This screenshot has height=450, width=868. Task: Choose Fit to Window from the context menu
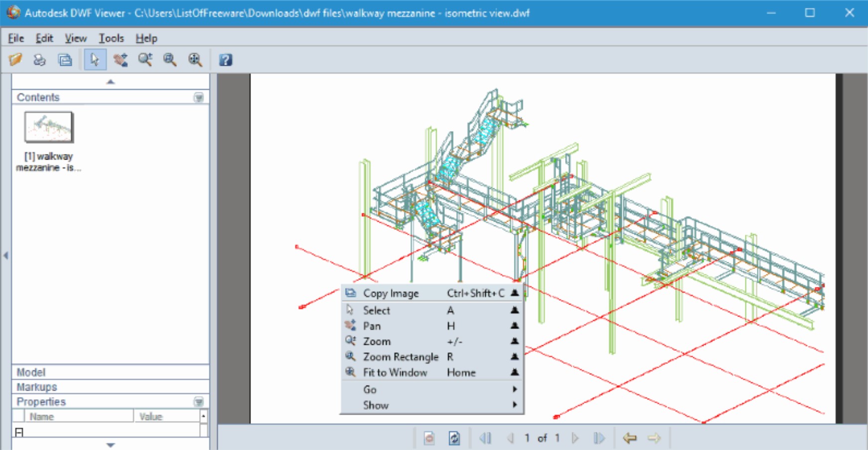(432, 372)
